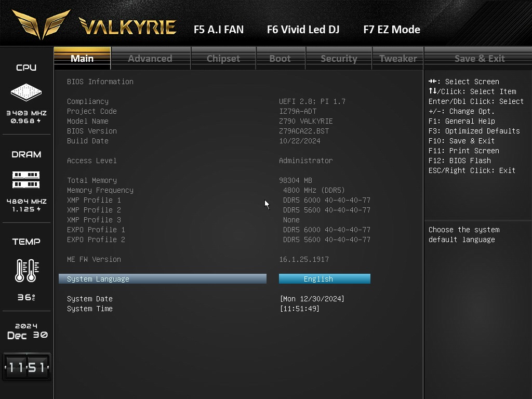The image size is (532, 399).
Task: Click the Access Level value Administrator
Action: pos(306,161)
